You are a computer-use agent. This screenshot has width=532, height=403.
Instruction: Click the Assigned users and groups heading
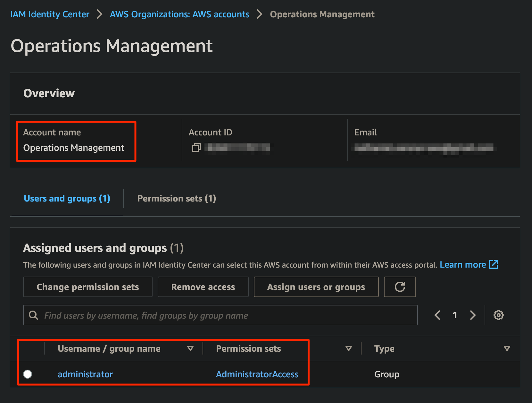[103, 248]
